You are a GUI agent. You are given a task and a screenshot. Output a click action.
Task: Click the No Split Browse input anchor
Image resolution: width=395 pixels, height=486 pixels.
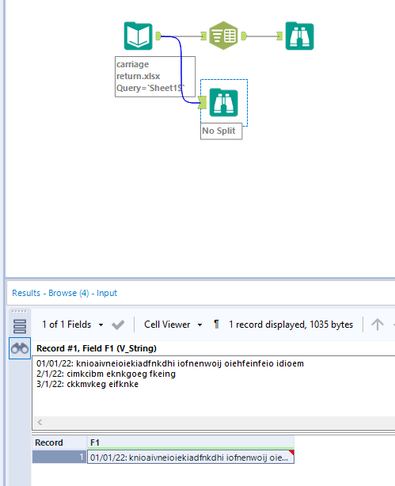(x=202, y=102)
